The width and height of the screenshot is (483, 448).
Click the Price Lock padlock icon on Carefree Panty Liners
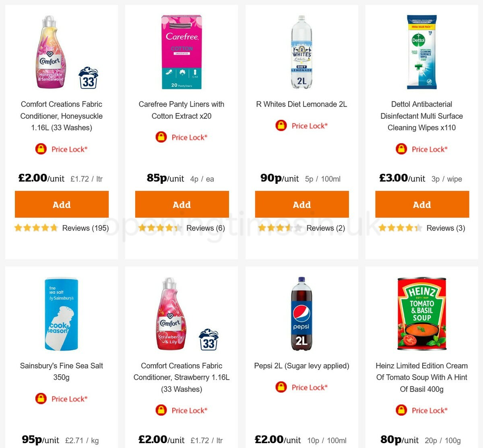(161, 137)
